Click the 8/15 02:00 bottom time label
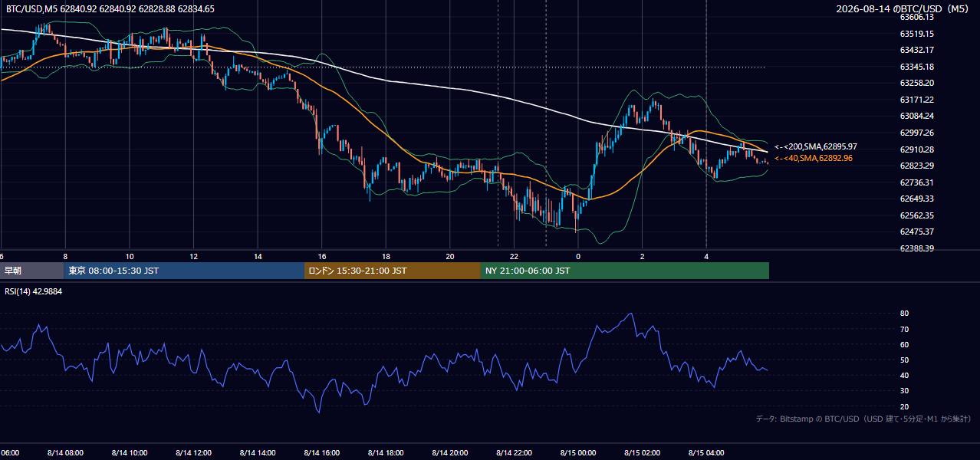The image size is (980, 460). pos(643,453)
